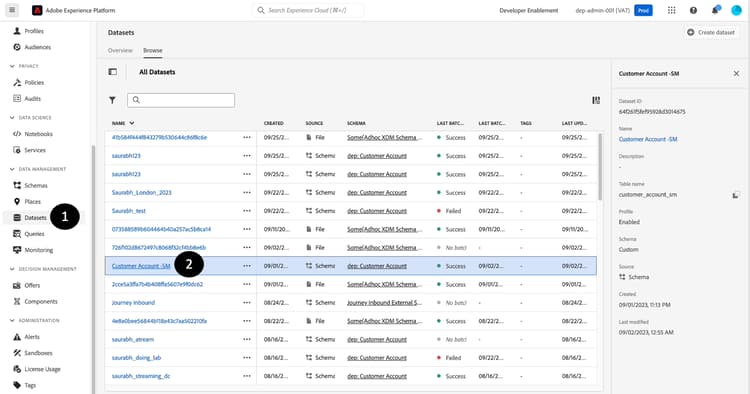The image size is (750, 394).
Task: Open the notifications bell
Action: (x=715, y=10)
